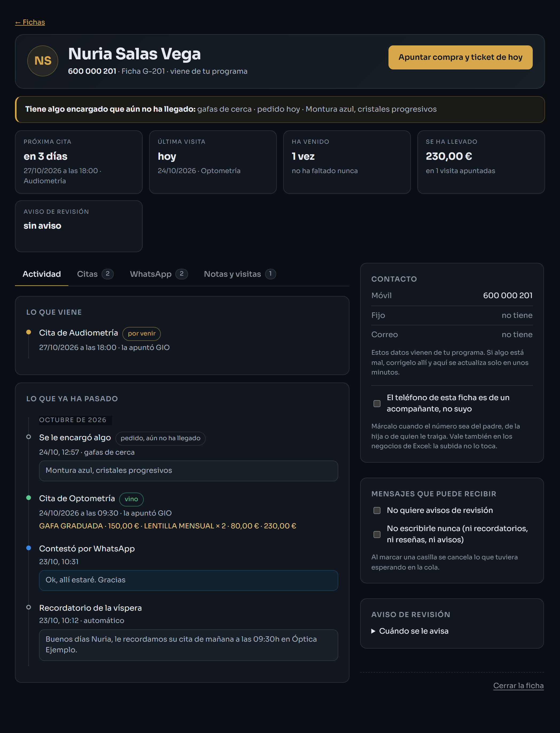Click the NS avatar circle
The width and height of the screenshot is (560, 733).
point(43,61)
